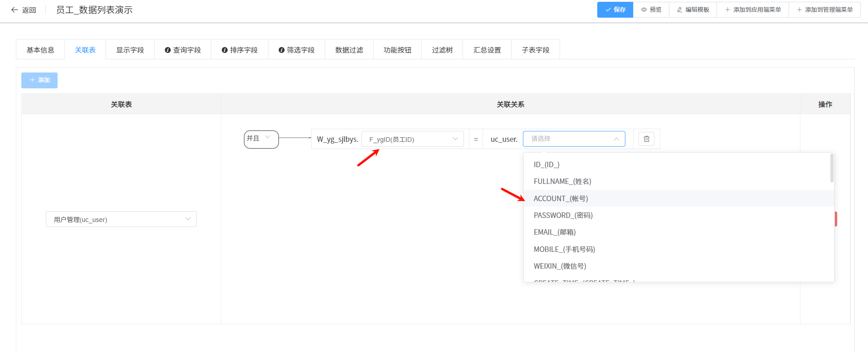Choose FULLNAME_(姓名) option
868x352 pixels.
(679, 181)
